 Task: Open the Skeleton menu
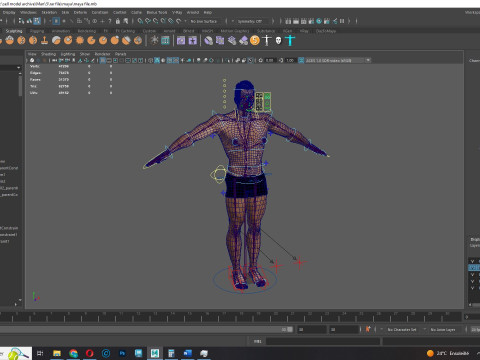tap(49, 12)
